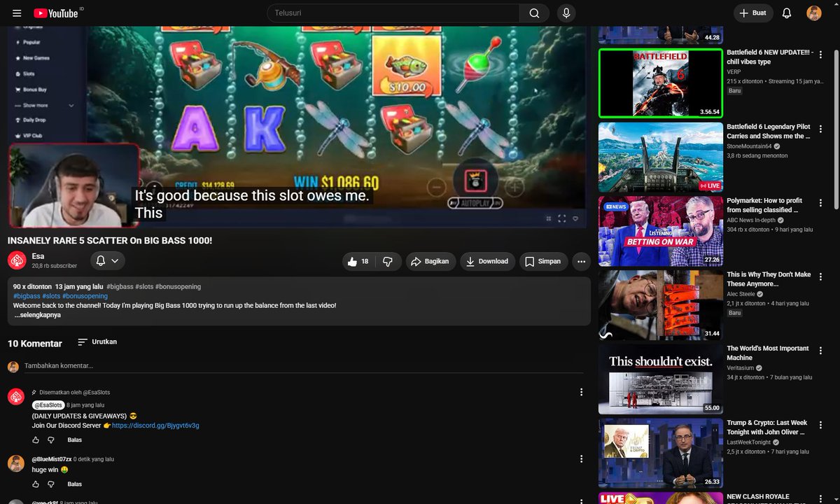Like the video with 18 likes
This screenshot has height=504, width=840.
coord(358,261)
